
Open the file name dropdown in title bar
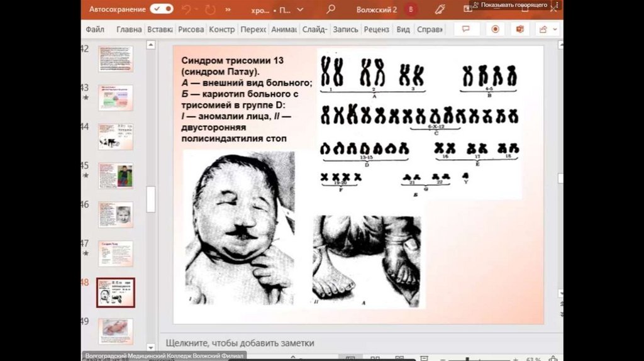299,10
